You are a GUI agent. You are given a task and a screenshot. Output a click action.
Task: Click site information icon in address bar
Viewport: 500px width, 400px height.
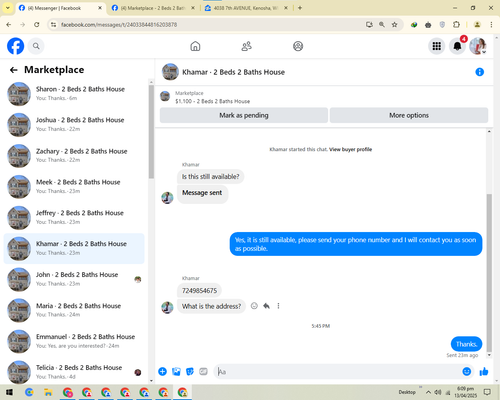[53, 24]
